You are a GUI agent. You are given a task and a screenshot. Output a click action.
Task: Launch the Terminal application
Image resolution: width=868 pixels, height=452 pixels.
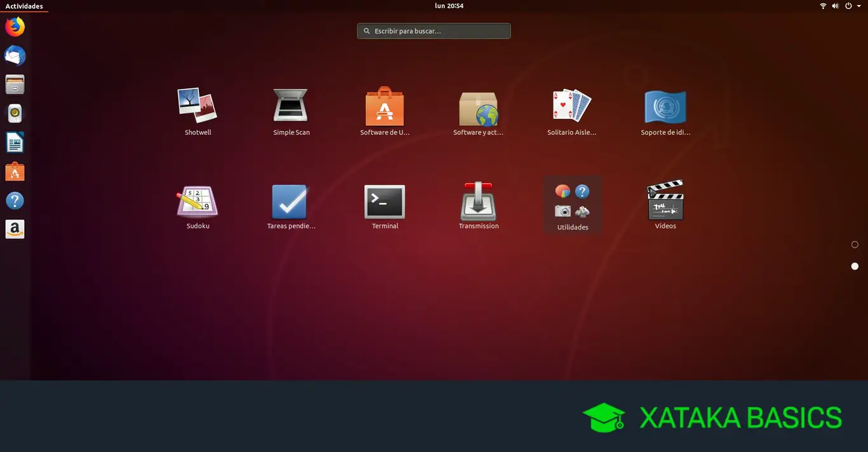point(384,205)
